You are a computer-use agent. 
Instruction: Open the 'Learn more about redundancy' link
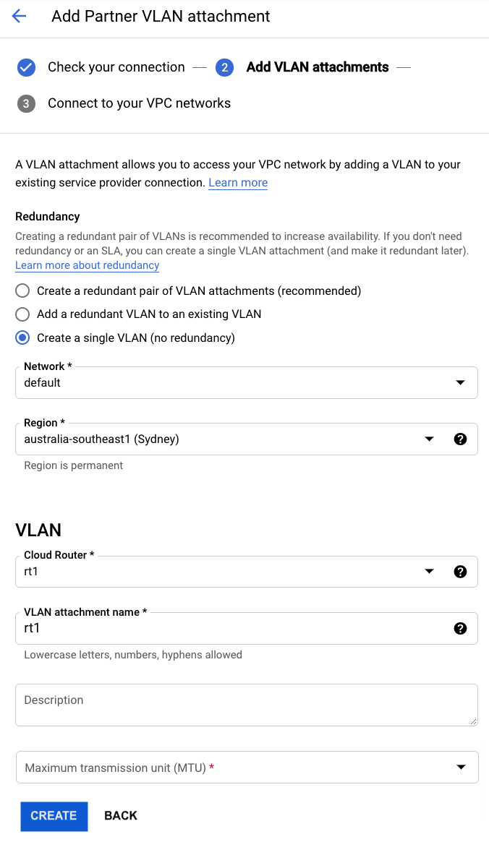click(87, 265)
